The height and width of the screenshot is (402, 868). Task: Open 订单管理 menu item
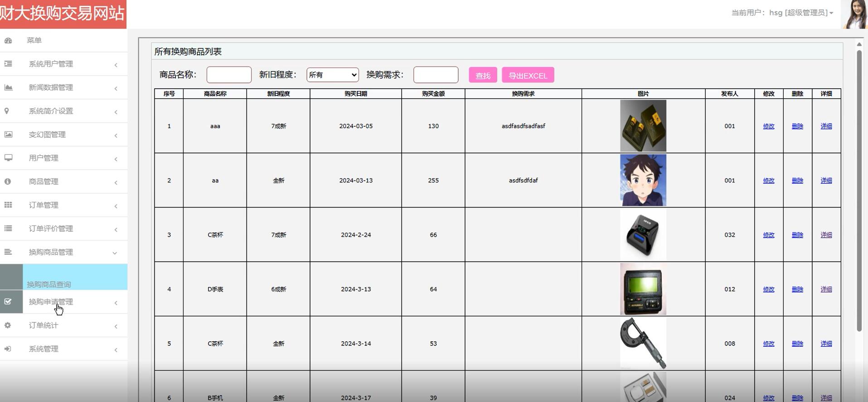click(x=63, y=205)
